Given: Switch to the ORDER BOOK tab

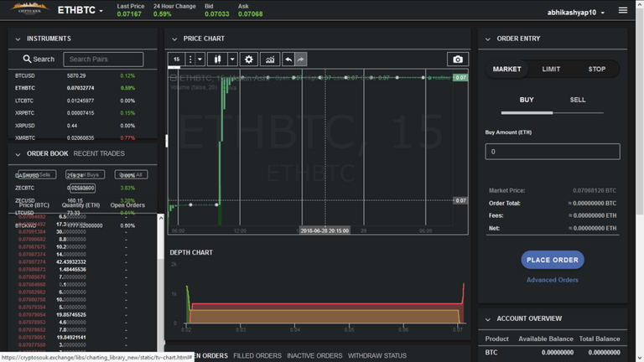Looking at the screenshot, I should [x=48, y=153].
